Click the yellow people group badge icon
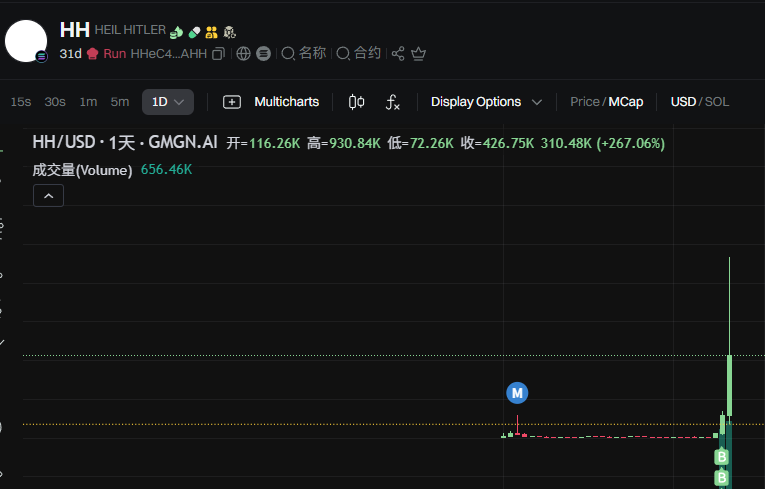765x489 pixels. [211, 32]
